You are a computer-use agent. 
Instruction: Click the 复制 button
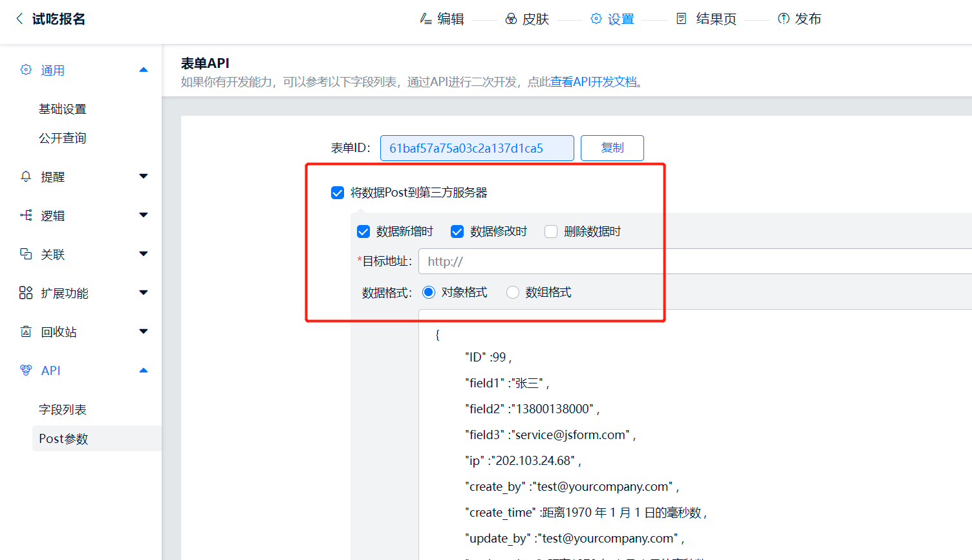612,147
